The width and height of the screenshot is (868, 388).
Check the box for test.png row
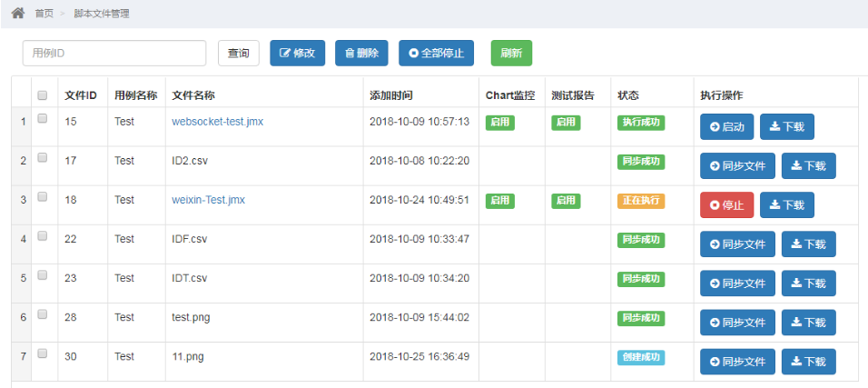pyautogui.click(x=42, y=313)
